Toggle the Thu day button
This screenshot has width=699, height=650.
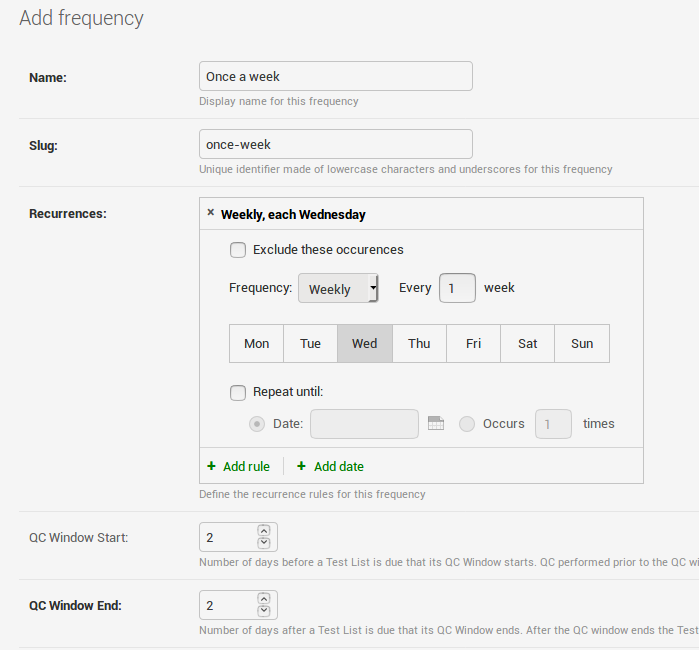point(419,344)
